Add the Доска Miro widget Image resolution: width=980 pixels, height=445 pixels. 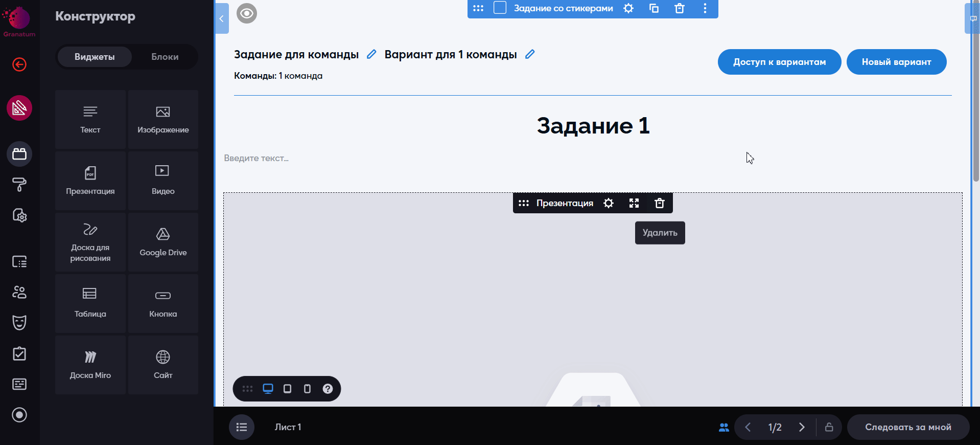point(90,365)
